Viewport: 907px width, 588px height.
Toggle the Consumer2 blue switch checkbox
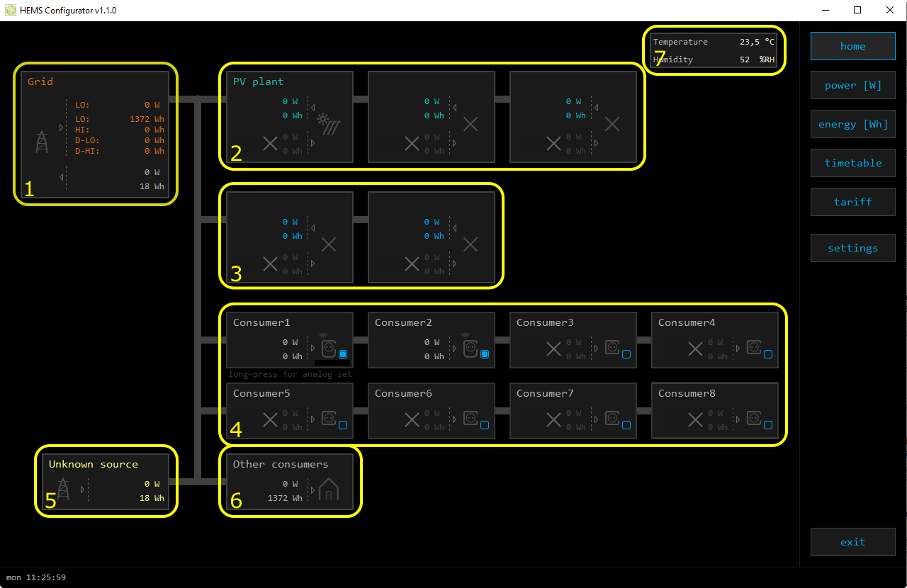point(485,354)
